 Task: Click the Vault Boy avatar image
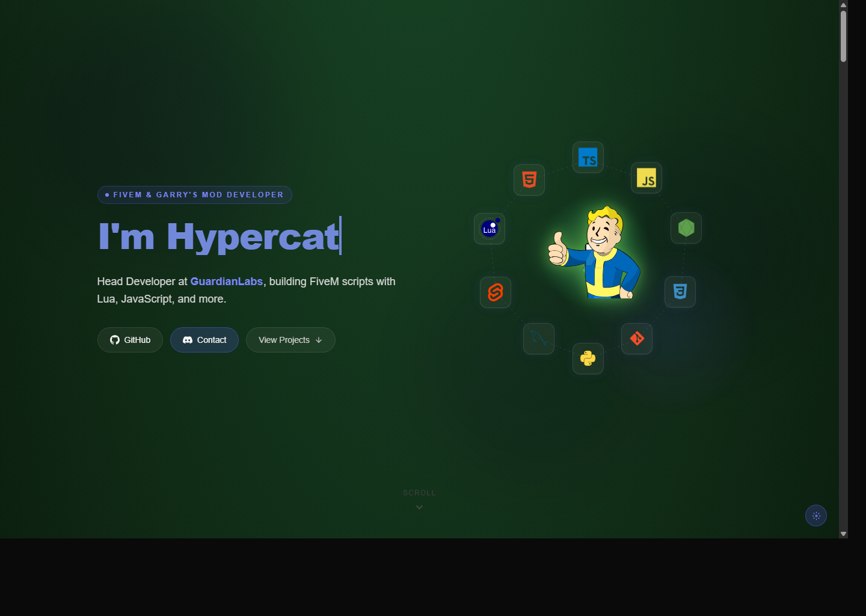coord(594,253)
